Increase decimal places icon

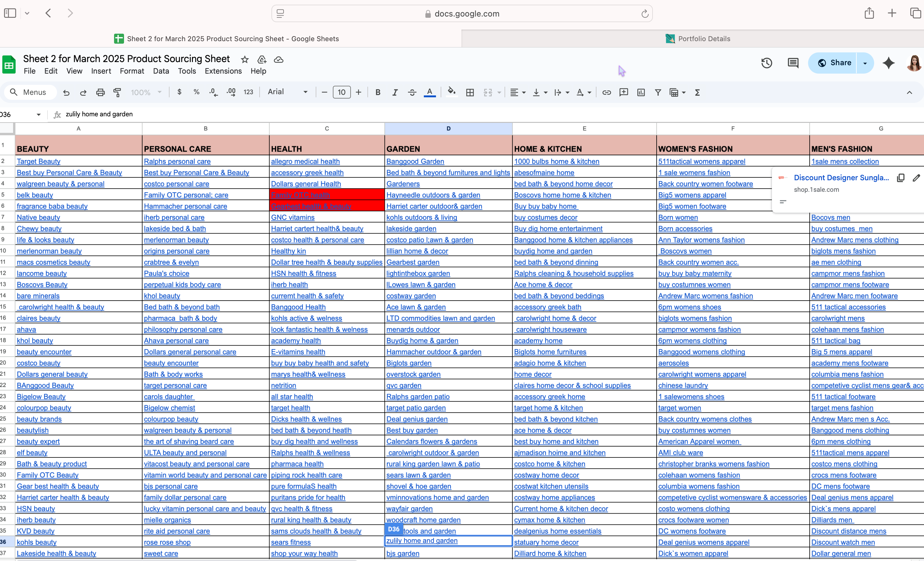tap(231, 92)
